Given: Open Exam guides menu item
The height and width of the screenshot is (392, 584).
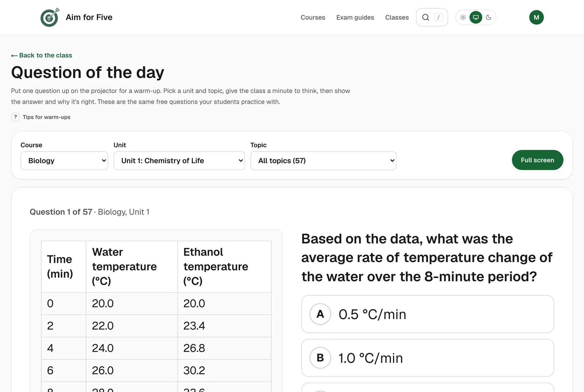Looking at the screenshot, I should point(355,17).
